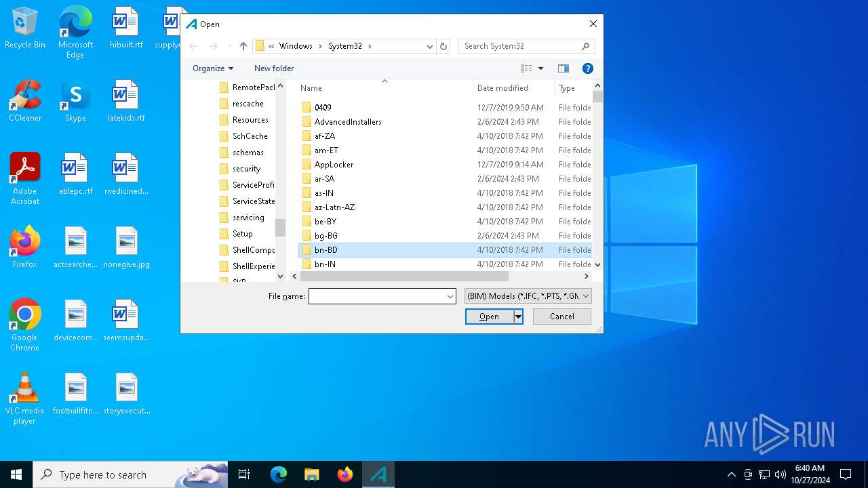Click the Open button
This screenshot has height=488, width=868.
coord(489,317)
